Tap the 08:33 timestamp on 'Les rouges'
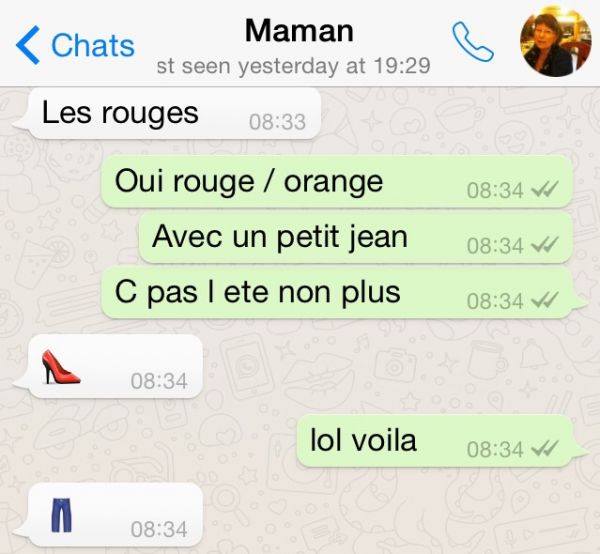Viewport: 600px width, 554px height. 277,122
